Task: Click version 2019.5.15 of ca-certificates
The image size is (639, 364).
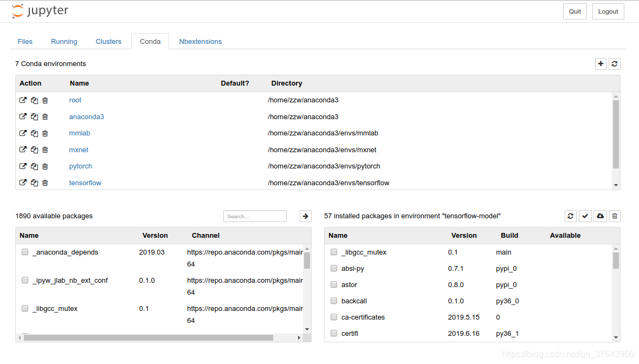Action: [x=464, y=317]
